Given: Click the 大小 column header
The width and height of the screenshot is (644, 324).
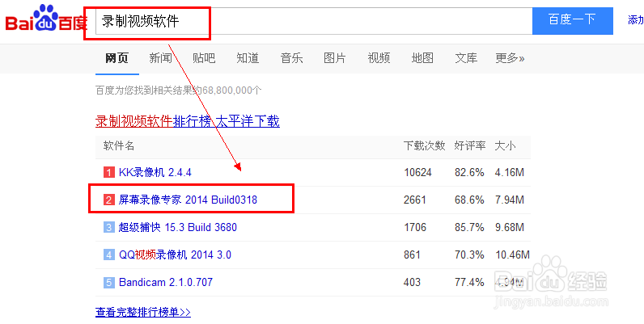Looking at the screenshot, I should pos(505,145).
